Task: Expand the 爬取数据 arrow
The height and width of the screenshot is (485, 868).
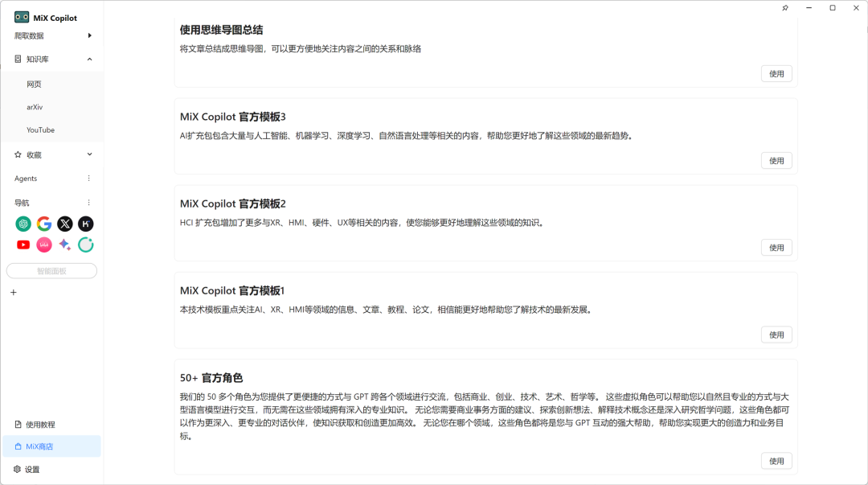Action: [x=90, y=35]
